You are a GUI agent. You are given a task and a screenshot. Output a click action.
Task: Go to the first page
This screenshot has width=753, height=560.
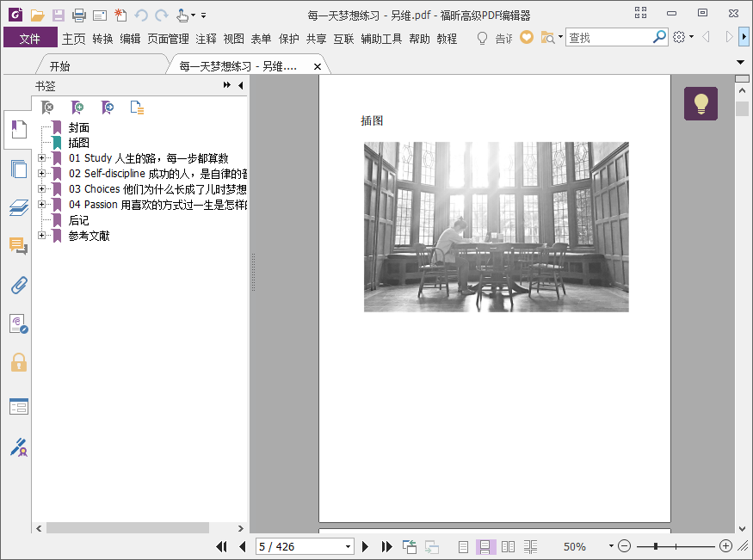pyautogui.click(x=221, y=546)
